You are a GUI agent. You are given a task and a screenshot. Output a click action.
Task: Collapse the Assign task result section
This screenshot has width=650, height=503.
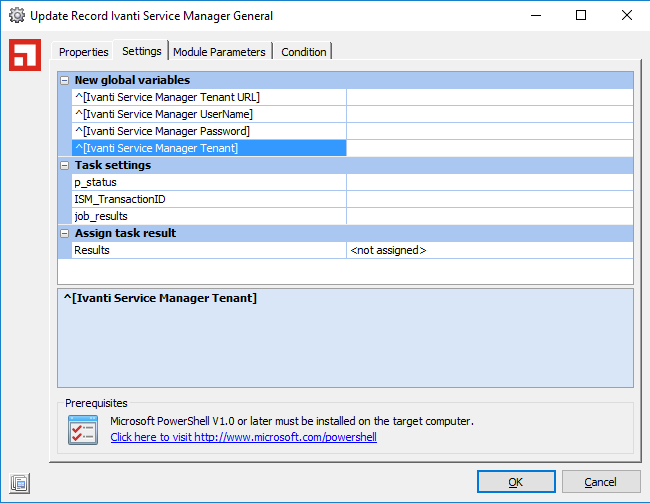[65, 233]
